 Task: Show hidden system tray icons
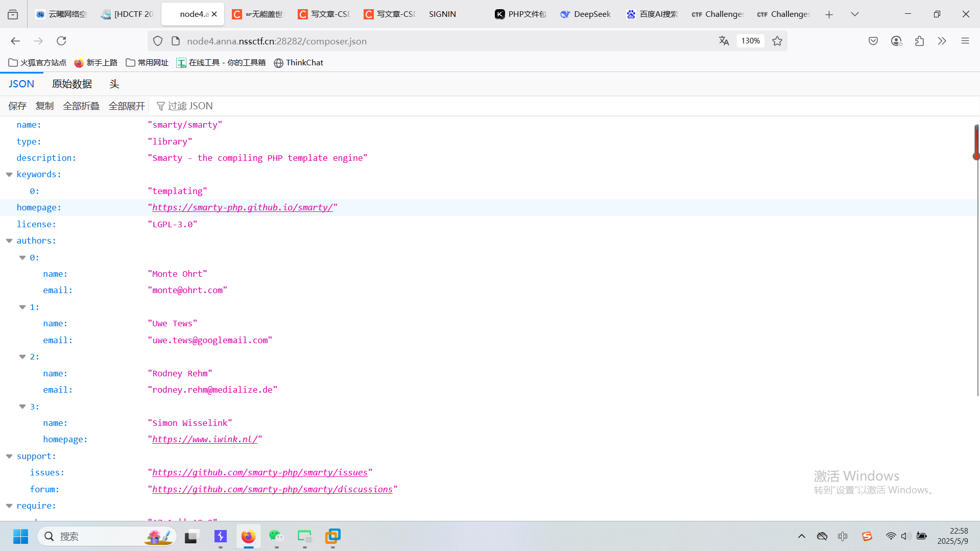tap(801, 536)
